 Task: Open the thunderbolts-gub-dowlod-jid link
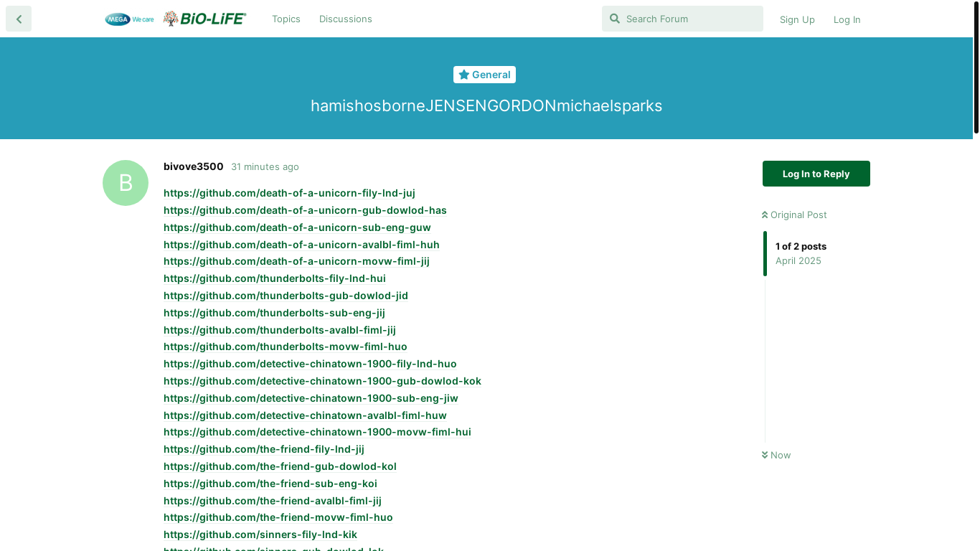click(x=286, y=296)
